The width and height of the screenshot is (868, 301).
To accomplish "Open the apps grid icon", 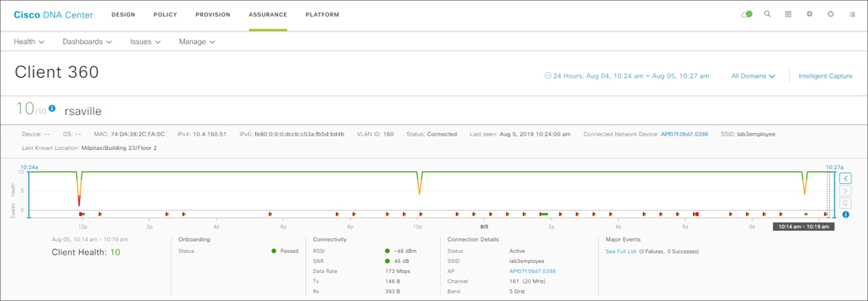I will (788, 14).
